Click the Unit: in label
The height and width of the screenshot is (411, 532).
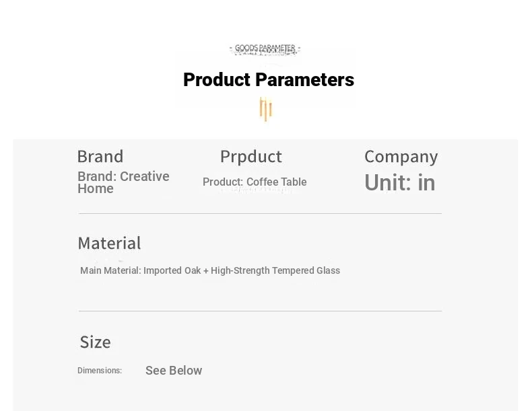[x=400, y=182]
